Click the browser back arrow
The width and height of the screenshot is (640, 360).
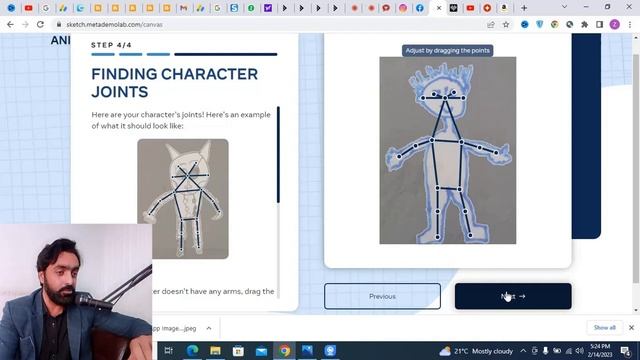point(10,24)
